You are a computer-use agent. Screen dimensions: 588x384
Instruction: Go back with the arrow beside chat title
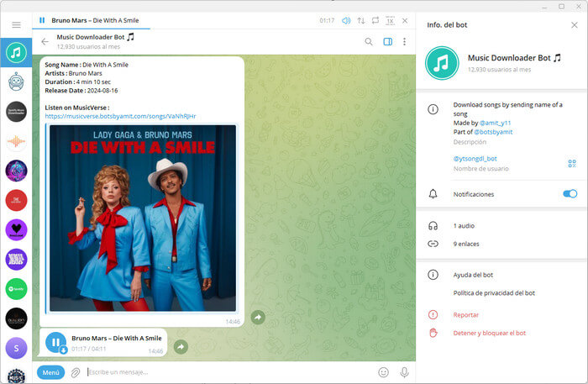(x=45, y=42)
